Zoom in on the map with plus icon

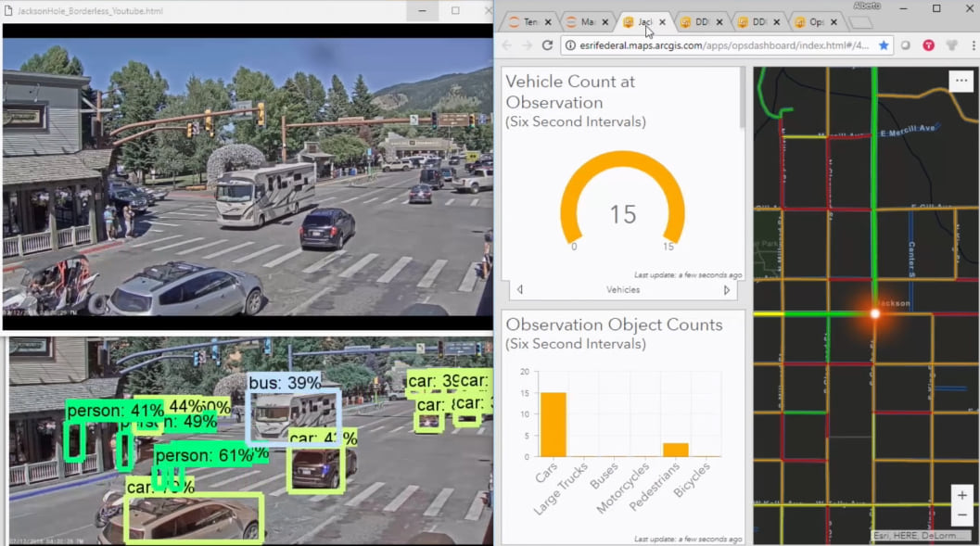[x=962, y=495]
